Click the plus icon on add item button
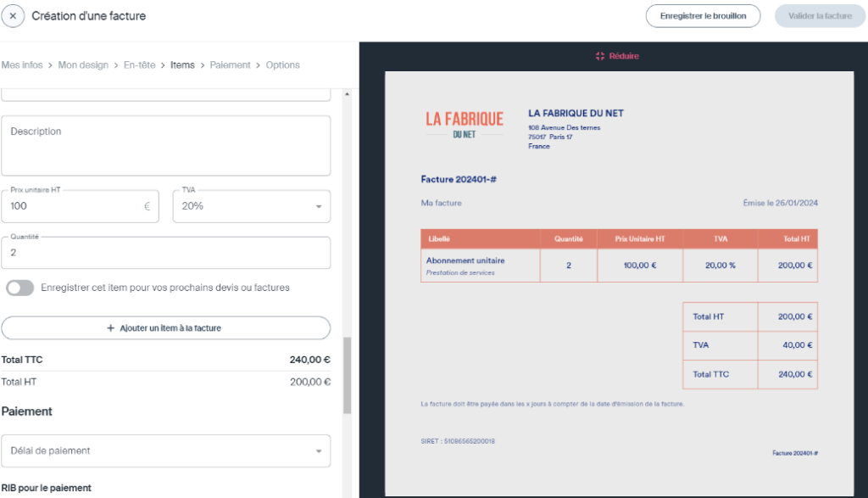 click(110, 327)
